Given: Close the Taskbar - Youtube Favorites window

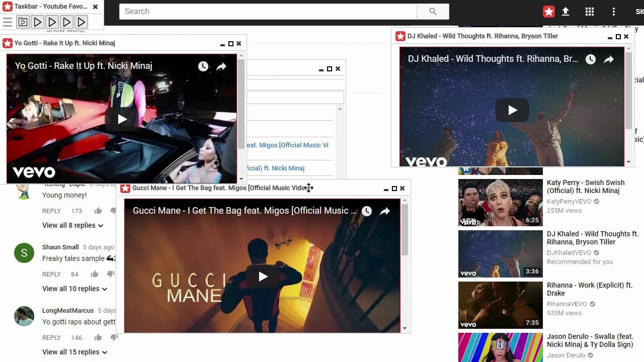Looking at the screenshot, I should coord(95,7).
